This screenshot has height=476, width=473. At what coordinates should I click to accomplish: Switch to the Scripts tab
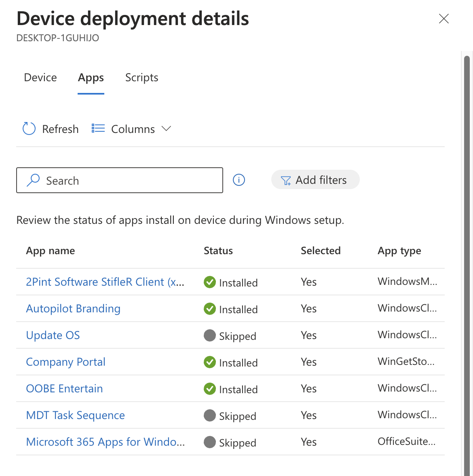click(141, 78)
